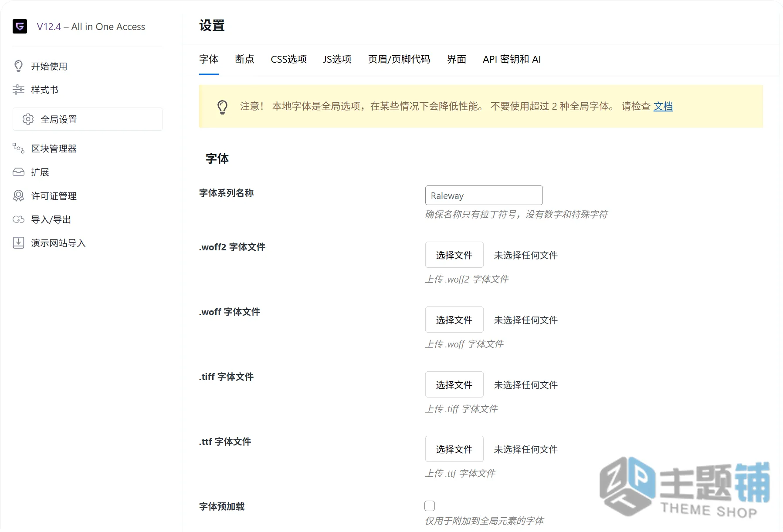The width and height of the screenshot is (783, 532).
Task: Switch to the JS选项 tab
Action: 337,59
